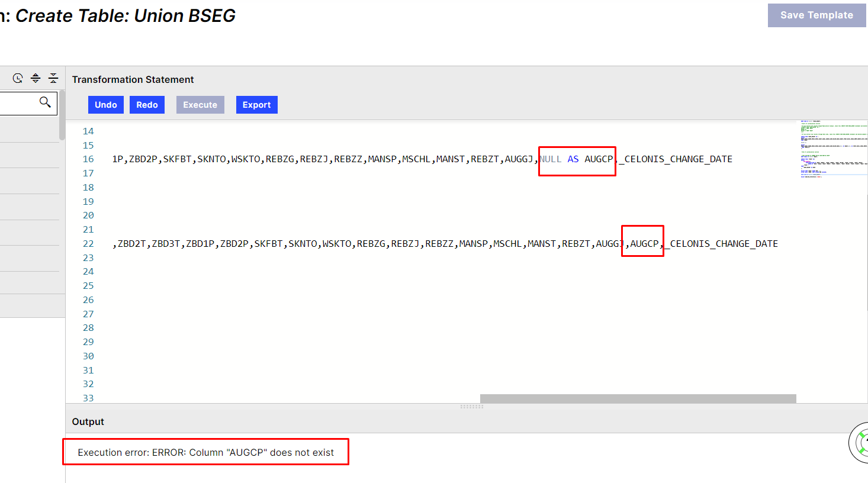The image size is (868, 483).
Task: Click the 'Create Table: Union BSEG' title
Action: click(x=126, y=16)
